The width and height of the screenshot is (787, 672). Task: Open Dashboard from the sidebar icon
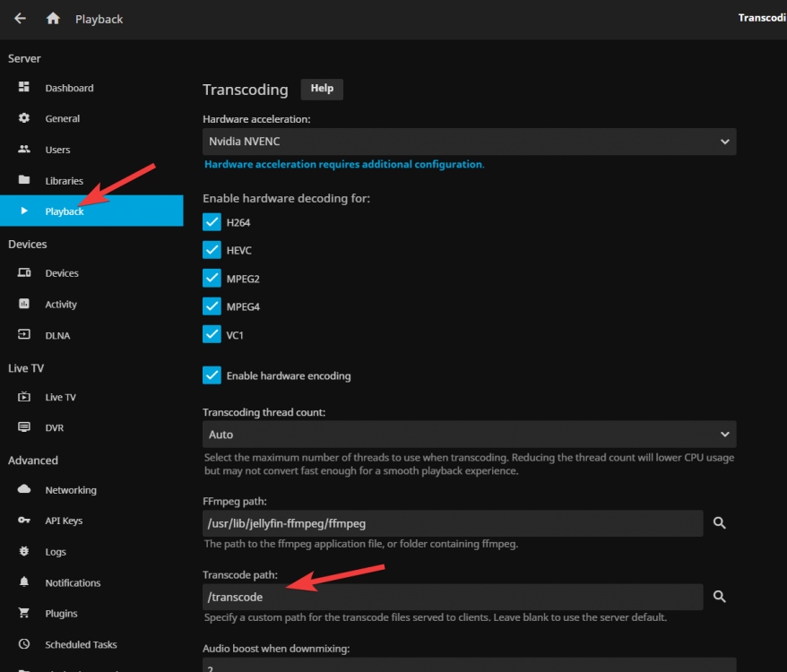[24, 87]
